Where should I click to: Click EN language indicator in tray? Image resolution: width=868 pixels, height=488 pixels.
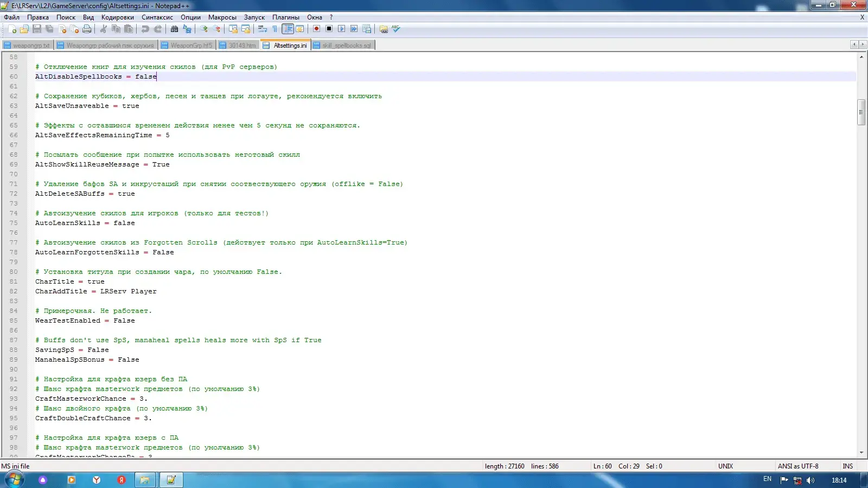tap(767, 479)
